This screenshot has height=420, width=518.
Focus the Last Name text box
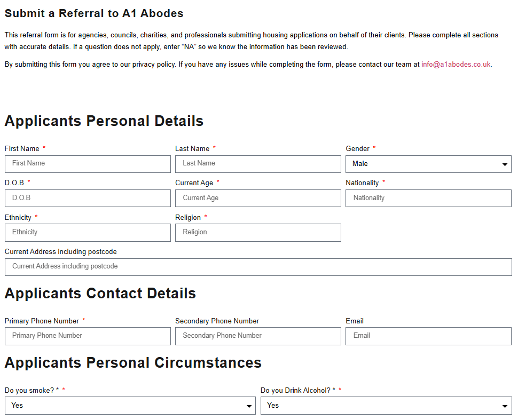pos(258,164)
